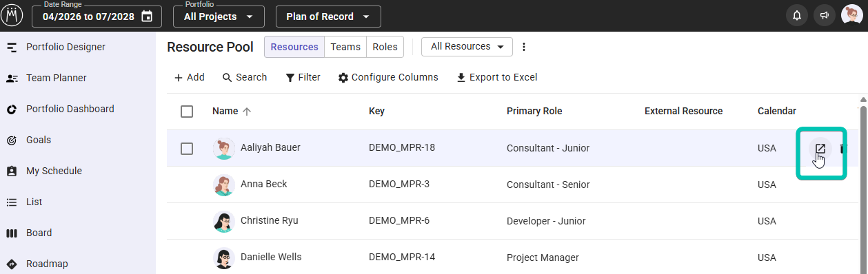Click the Calendar column header
This screenshot has width=868, height=274.
777,112
